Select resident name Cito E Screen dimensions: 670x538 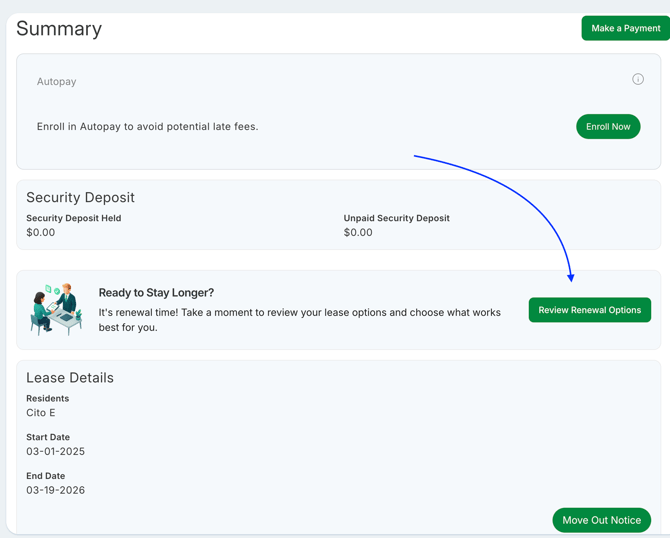[41, 413]
